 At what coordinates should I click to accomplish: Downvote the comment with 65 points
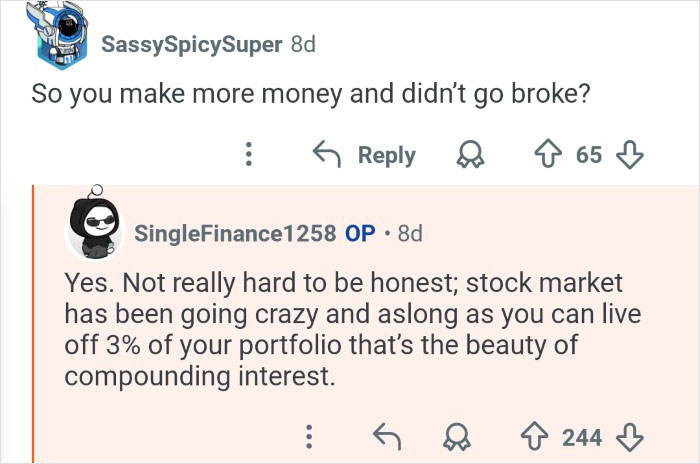(x=630, y=155)
